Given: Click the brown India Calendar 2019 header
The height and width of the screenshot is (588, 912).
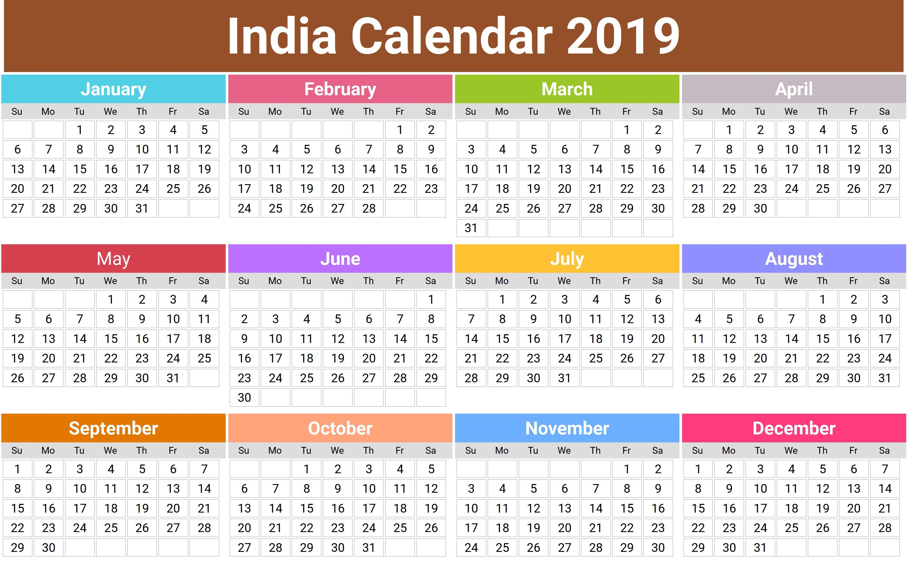Looking at the screenshot, I should (x=456, y=37).
